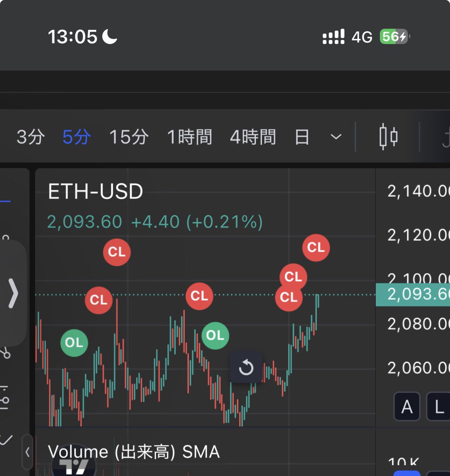Click the green OL marker mid-chart
The image size is (450, 476).
coord(215,336)
